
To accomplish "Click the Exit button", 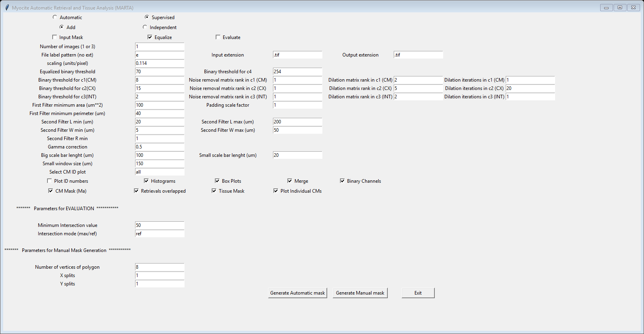I will coord(418,293).
